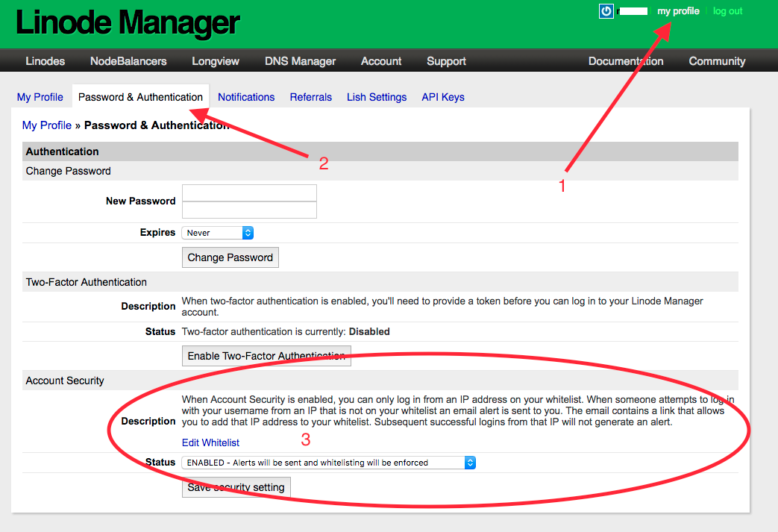Click the My Profile breadcrumb link

click(47, 125)
